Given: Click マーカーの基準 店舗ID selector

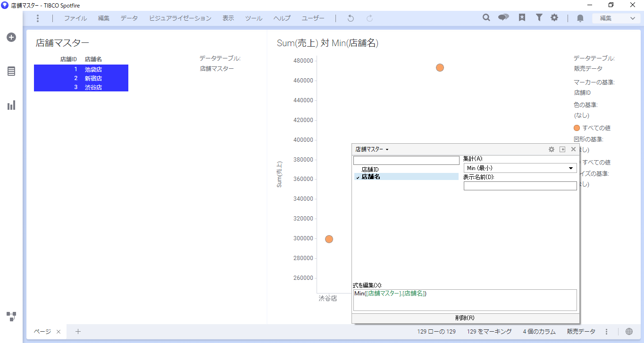Looking at the screenshot, I should [582, 93].
